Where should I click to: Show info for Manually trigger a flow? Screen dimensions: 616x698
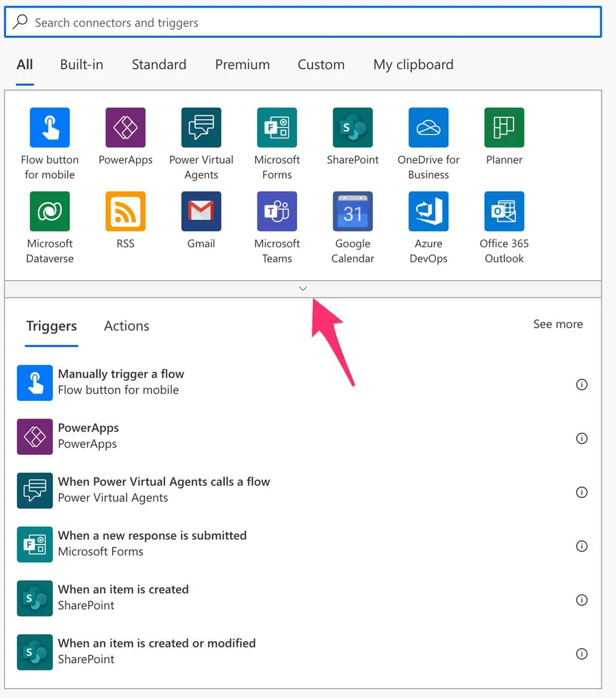tap(582, 384)
